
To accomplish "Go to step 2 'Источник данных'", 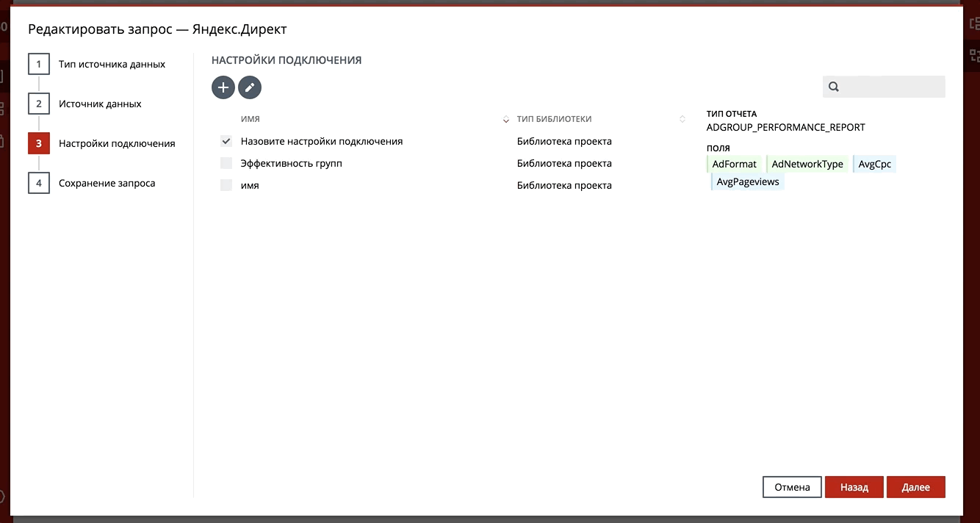I will click(x=85, y=104).
